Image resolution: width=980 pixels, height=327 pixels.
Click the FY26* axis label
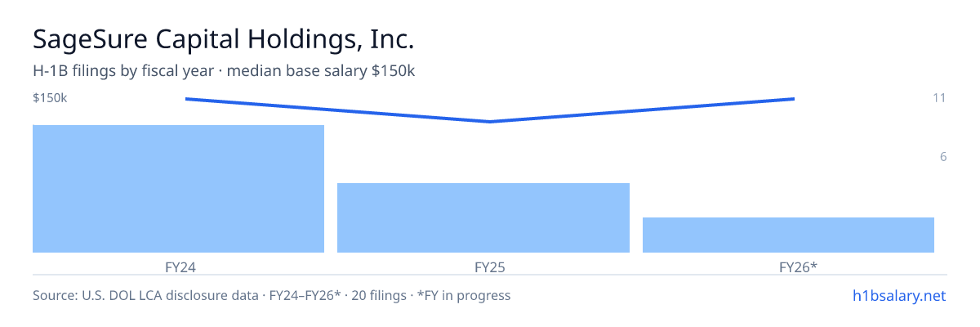798,267
